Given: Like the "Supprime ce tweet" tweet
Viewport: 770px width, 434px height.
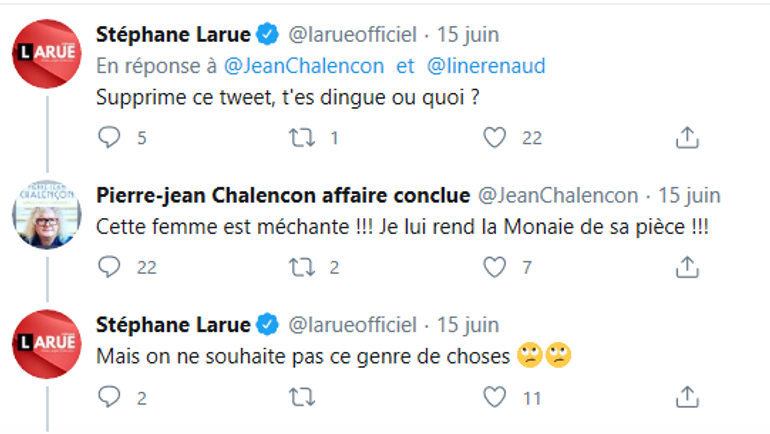Looking at the screenshot, I should point(495,137).
